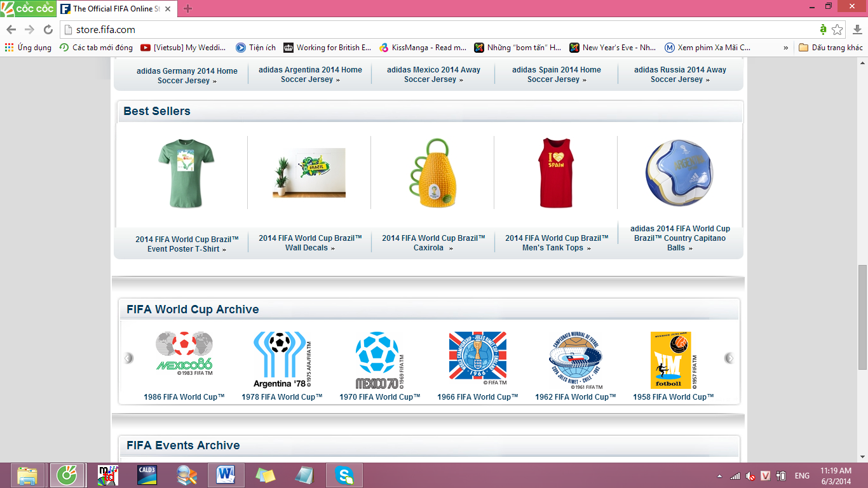This screenshot has width=868, height=488.
Task: Open the Brazil Caxirola link
Action: 433,243
